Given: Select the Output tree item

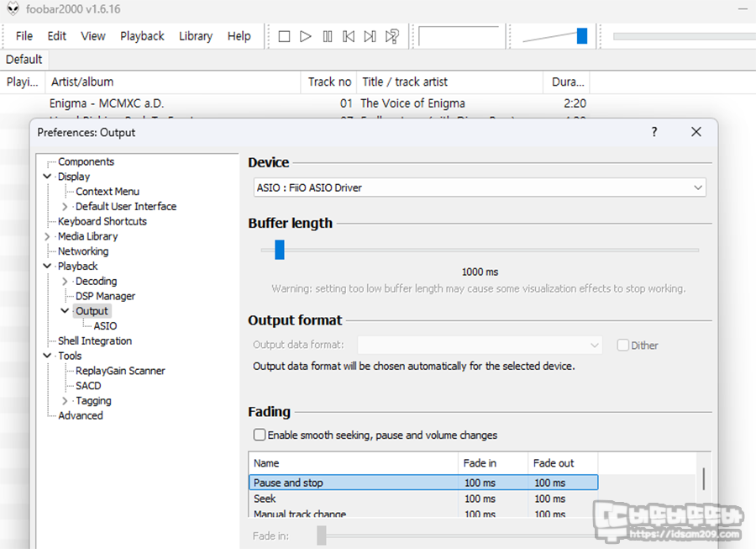Looking at the screenshot, I should click(x=92, y=311).
